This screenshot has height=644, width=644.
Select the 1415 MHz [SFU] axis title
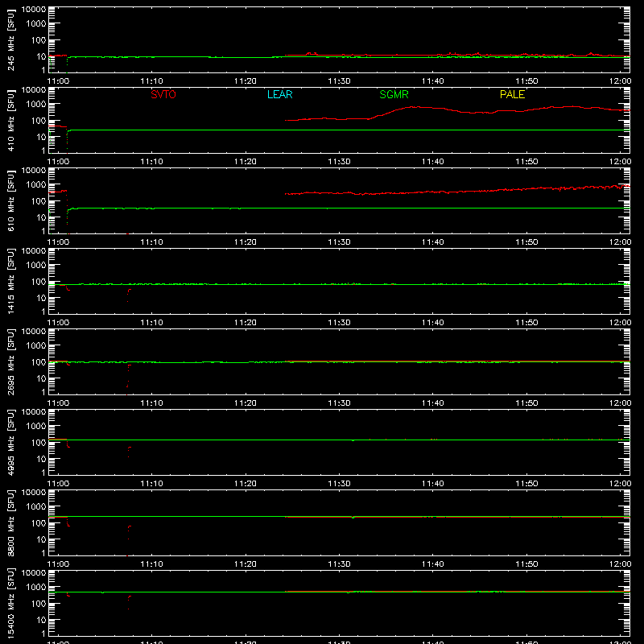[11, 281]
